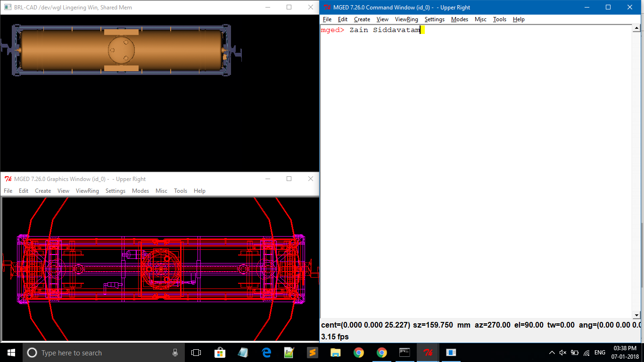Open Tools menu in MGED Command Window

[x=500, y=19]
